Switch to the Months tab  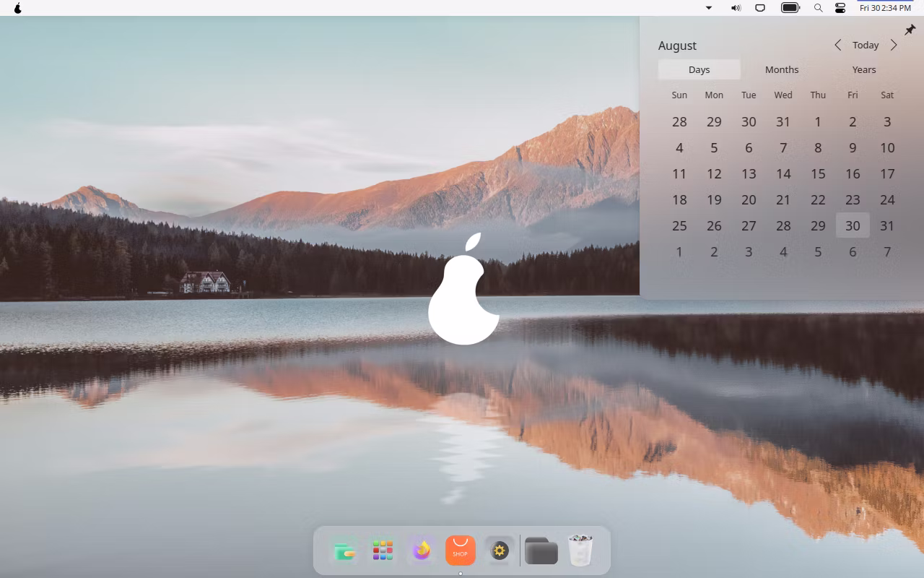[782, 69]
